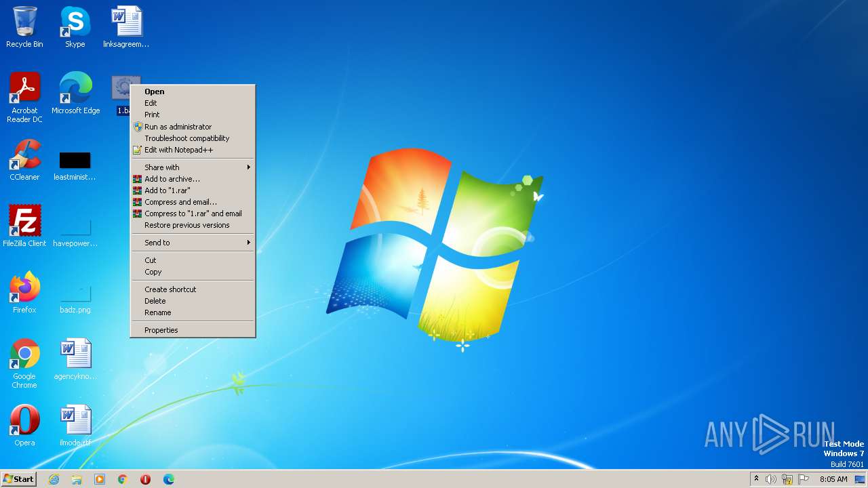This screenshot has height=488, width=868.
Task: Select Add to "1.rar"
Action: pos(193,190)
